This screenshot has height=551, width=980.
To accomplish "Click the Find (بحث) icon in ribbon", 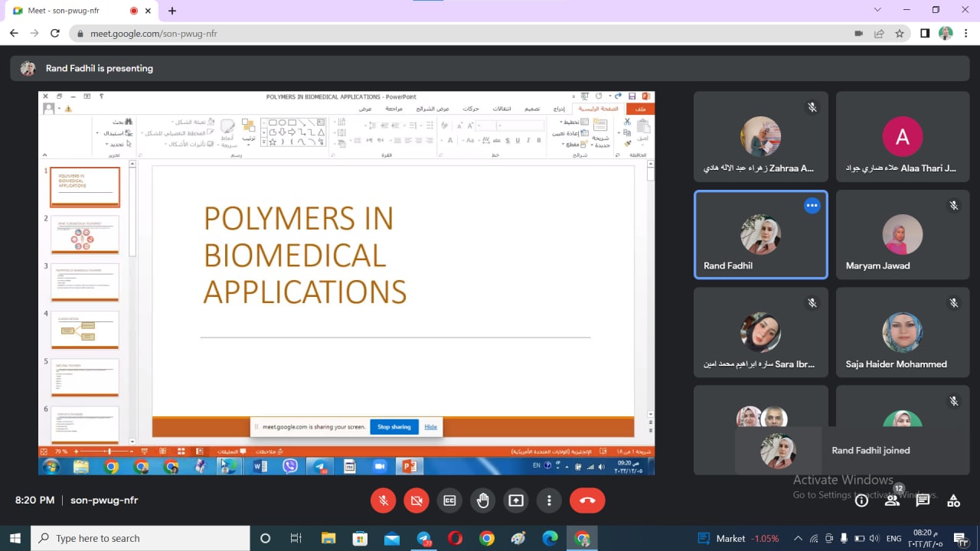I will point(129,121).
